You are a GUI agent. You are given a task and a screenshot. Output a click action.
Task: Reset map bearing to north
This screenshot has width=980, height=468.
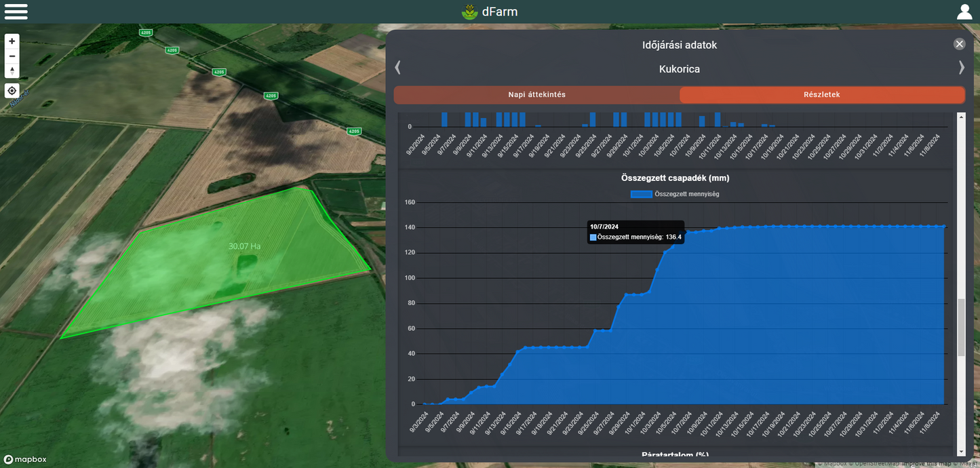12,71
